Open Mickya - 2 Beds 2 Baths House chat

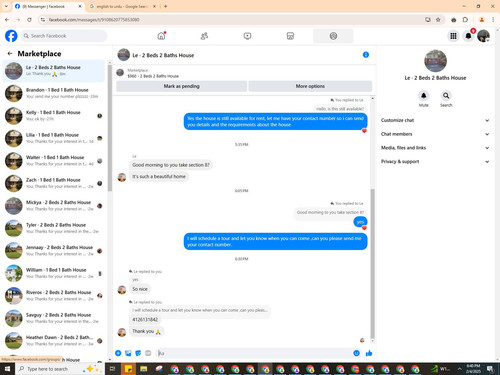pos(54,206)
